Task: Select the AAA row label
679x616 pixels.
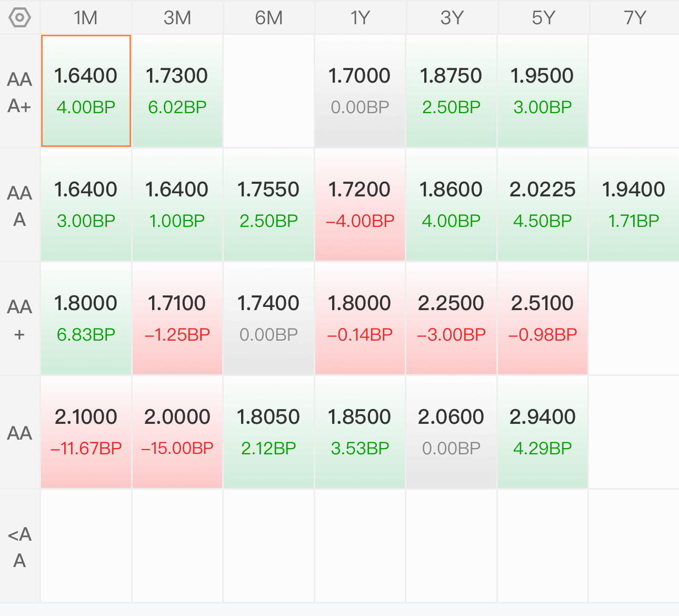Action: 20,205
